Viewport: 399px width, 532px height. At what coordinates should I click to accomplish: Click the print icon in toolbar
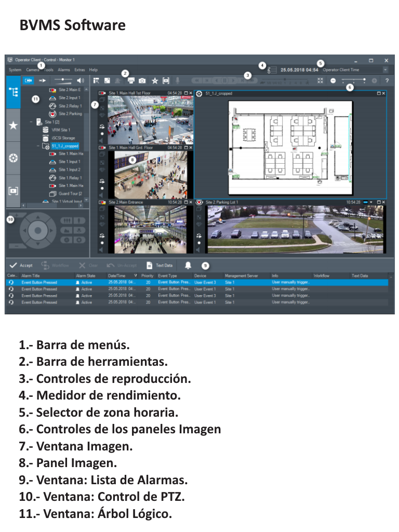click(x=131, y=81)
